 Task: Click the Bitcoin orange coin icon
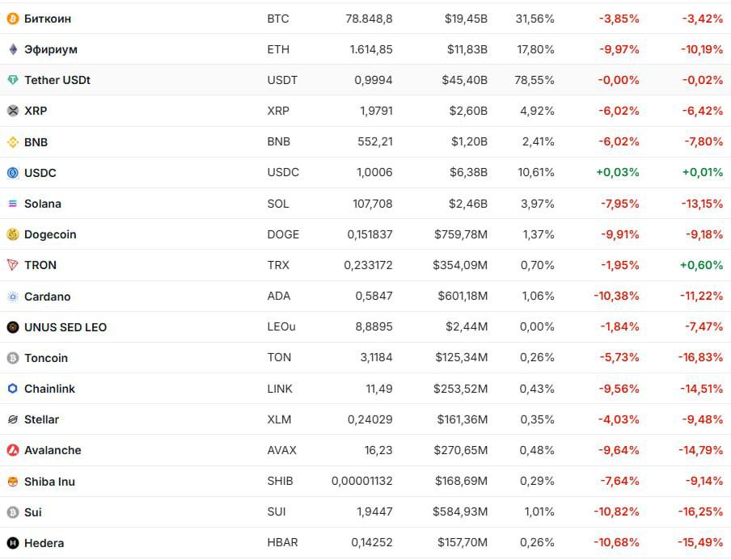pos(12,19)
